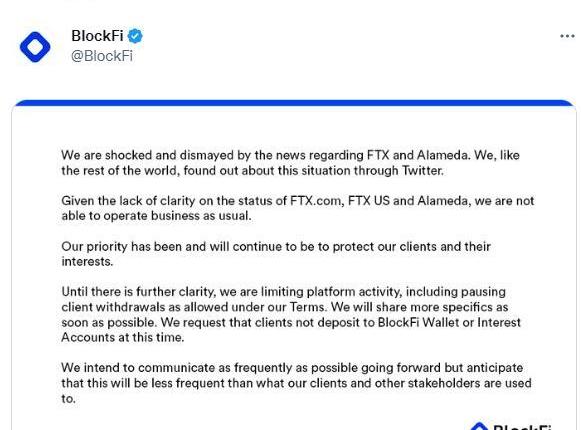Open the three-dot more options menu
The image size is (581, 430).
[x=567, y=36]
